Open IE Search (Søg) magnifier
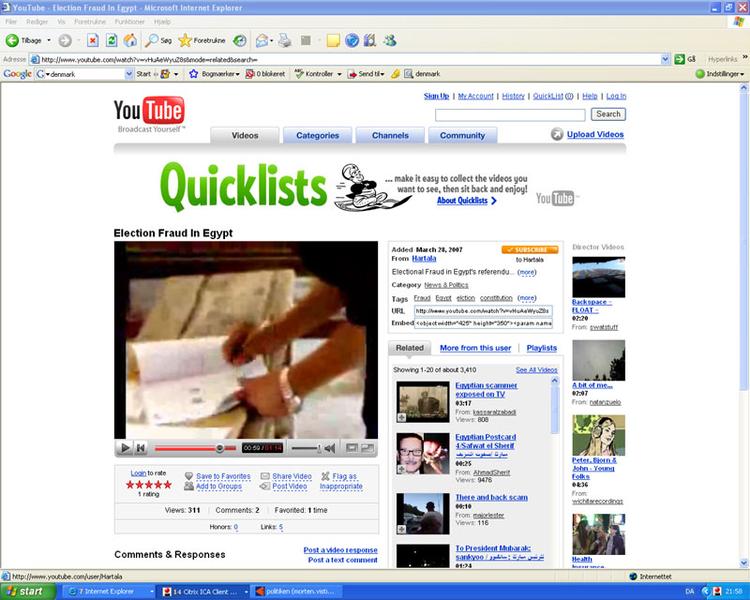The image size is (750, 600). point(152,41)
